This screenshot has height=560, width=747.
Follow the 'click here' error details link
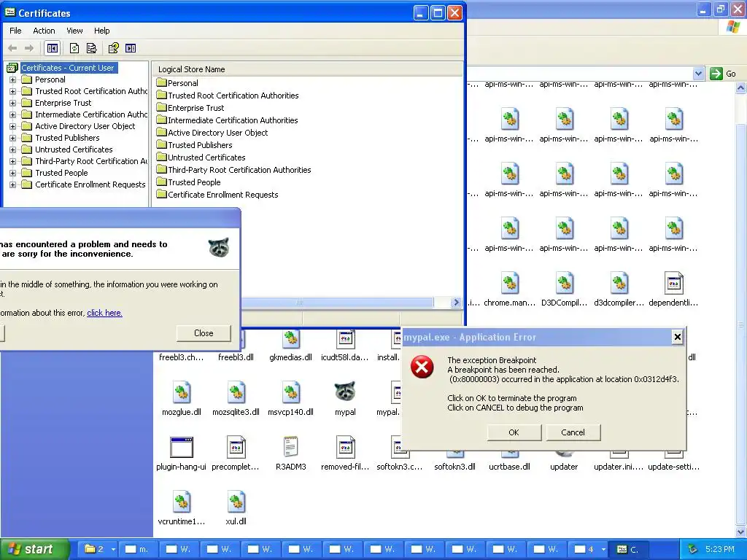click(104, 313)
